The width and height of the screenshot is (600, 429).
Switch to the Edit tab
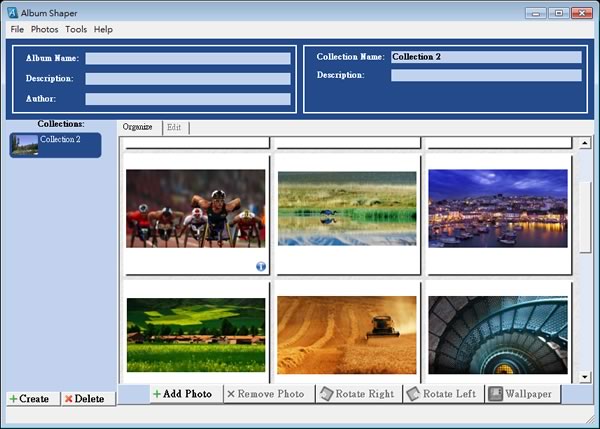point(174,127)
